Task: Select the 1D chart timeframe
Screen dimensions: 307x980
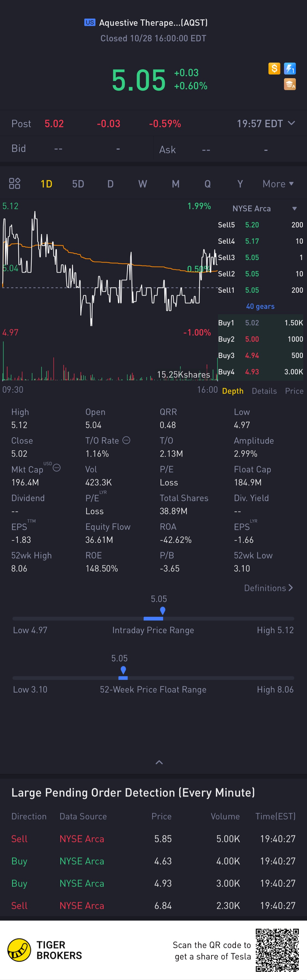Action: point(46,184)
